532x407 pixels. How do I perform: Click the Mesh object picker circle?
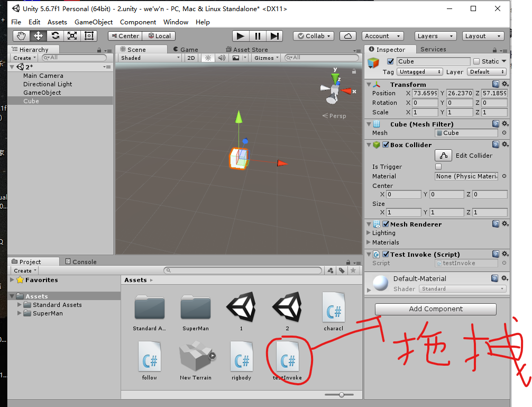(x=504, y=133)
